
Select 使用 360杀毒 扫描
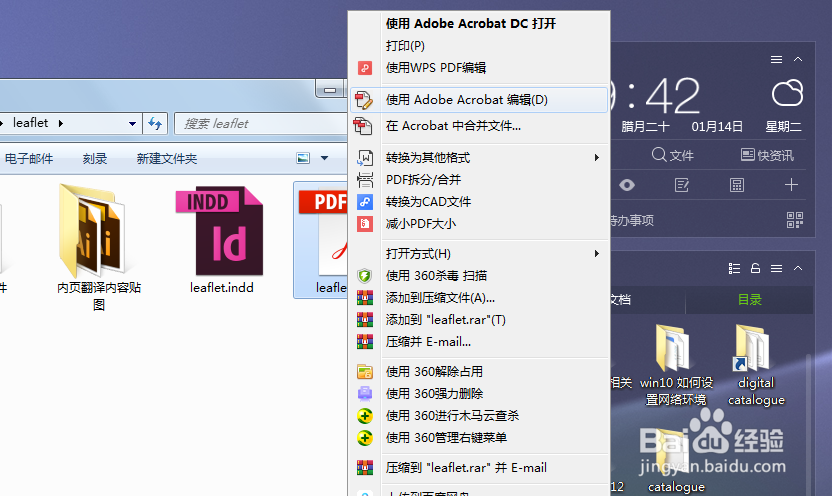click(x=436, y=276)
